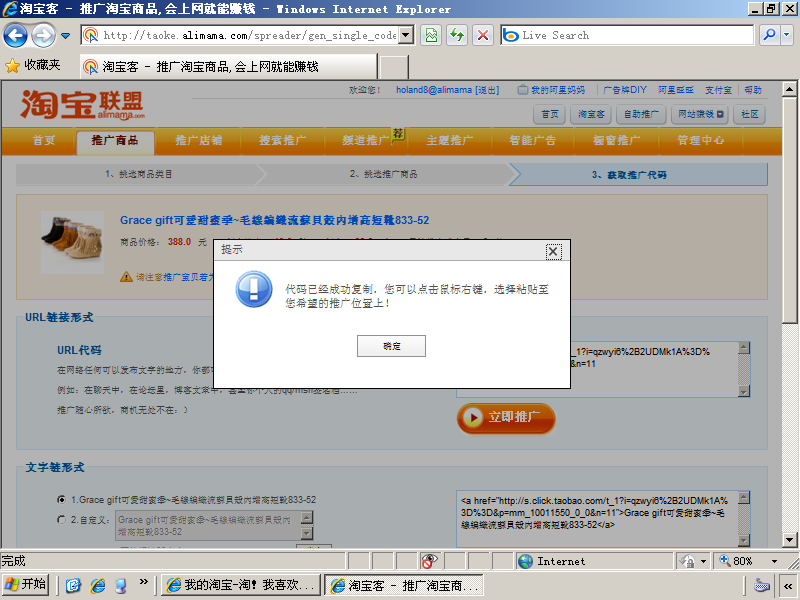Select the 管理中心 menu tab

click(x=700, y=140)
